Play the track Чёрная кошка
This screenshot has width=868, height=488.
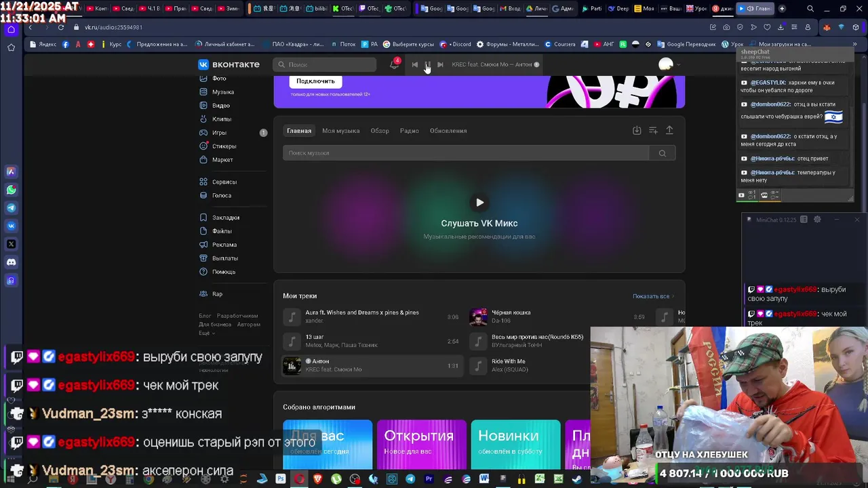tap(559, 317)
